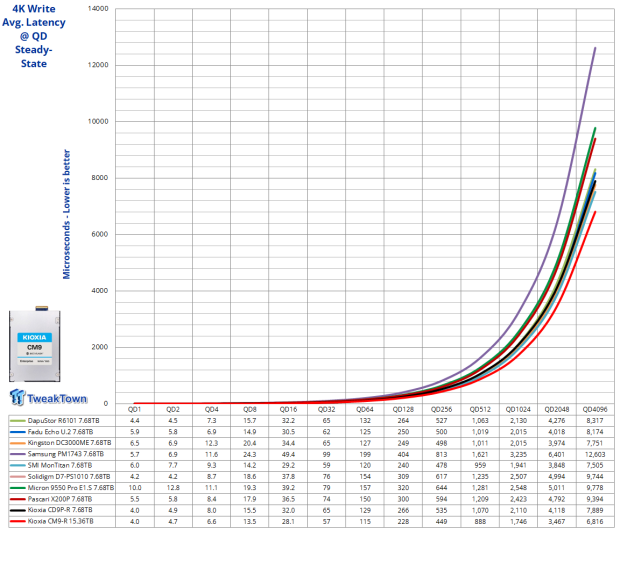
Task: Click the black legend line for Kioxia CD9P-R
Action: [17, 510]
